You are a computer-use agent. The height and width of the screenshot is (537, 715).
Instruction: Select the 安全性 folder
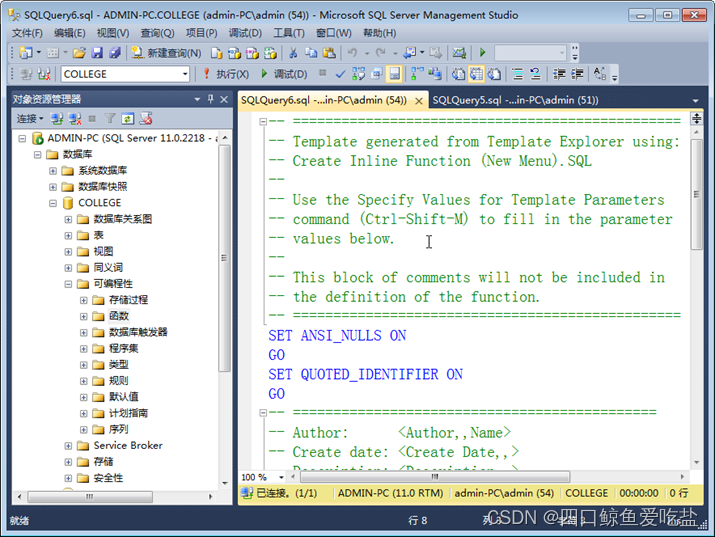point(108,478)
